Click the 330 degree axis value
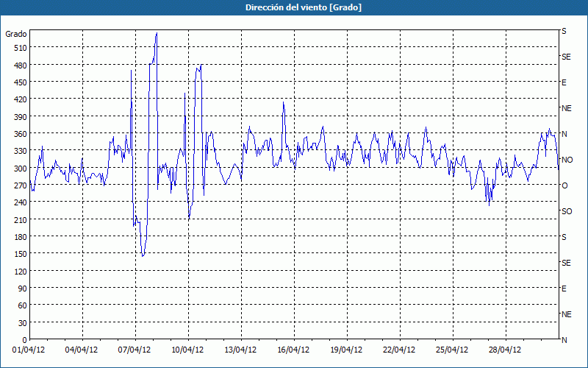Viewport: 588px width, 368px height. [21, 151]
